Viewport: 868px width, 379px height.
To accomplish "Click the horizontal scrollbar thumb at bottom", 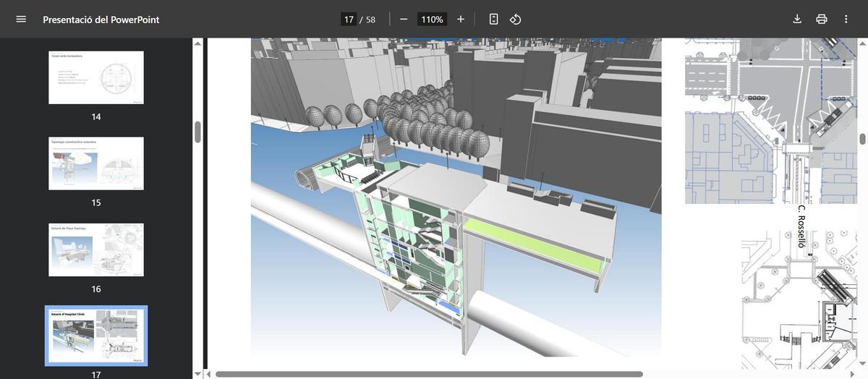I will [x=429, y=374].
